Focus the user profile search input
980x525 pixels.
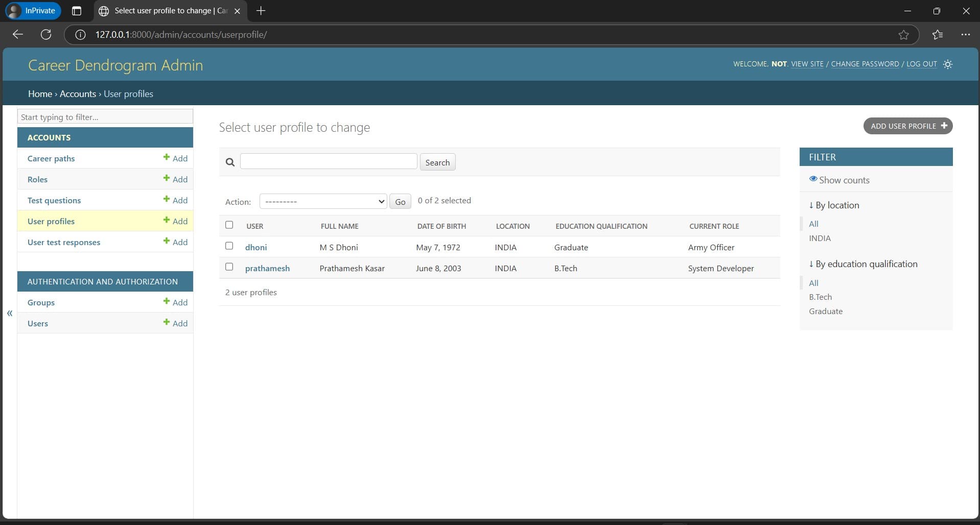[329, 161]
